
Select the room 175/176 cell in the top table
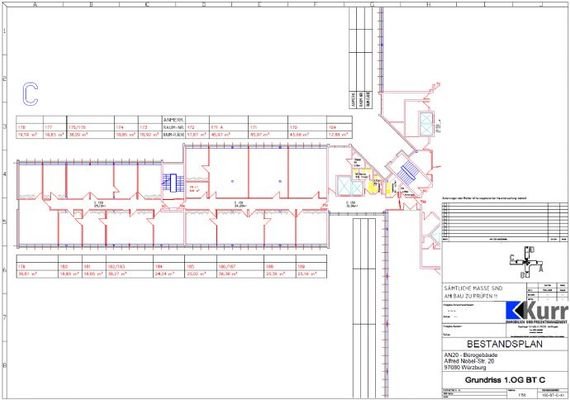91,128
